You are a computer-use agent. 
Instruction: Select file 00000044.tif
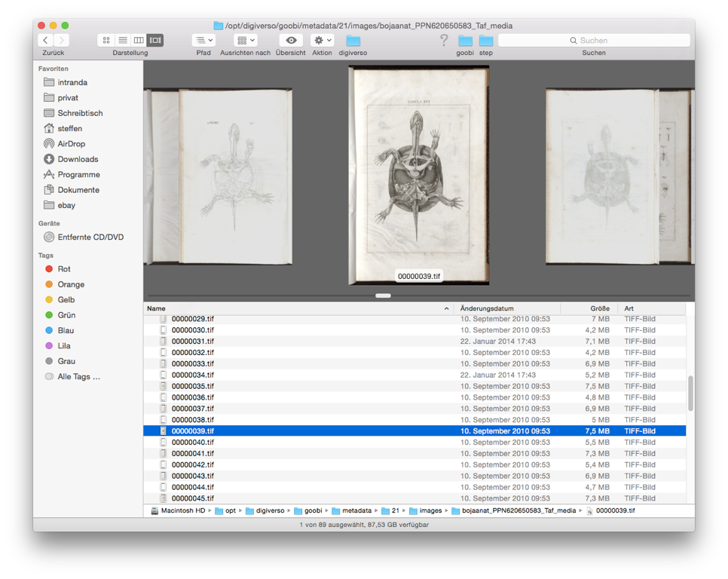(414, 487)
